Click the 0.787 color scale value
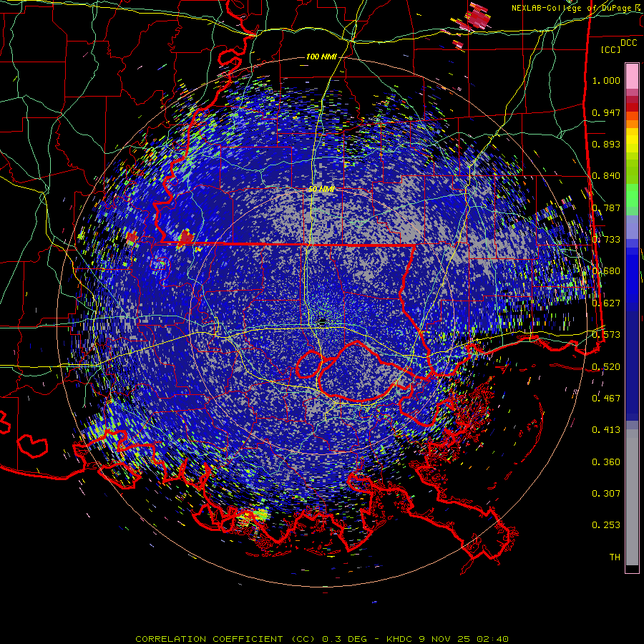The width and height of the screenshot is (644, 644). pyautogui.click(x=606, y=208)
